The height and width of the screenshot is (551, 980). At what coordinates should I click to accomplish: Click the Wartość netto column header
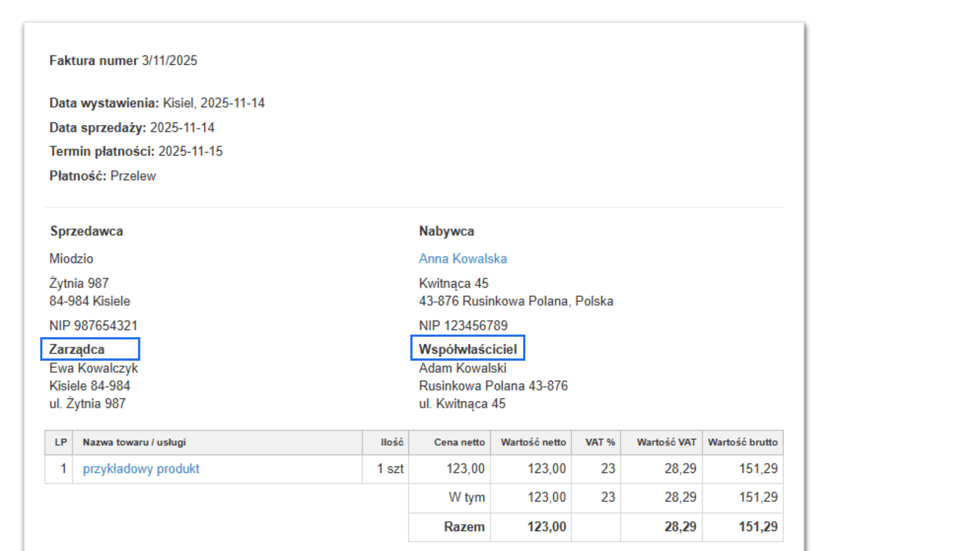coord(533,442)
